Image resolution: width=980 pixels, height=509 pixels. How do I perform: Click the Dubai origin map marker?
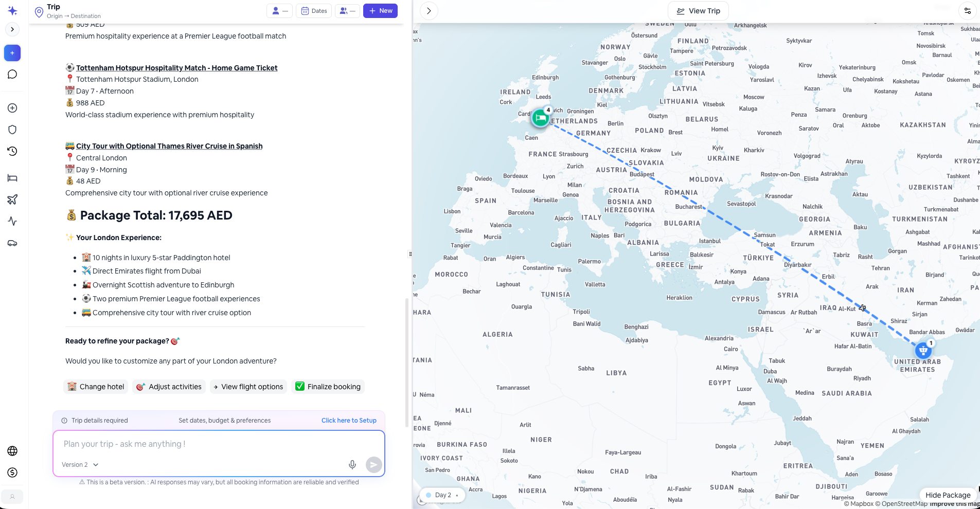924,350
